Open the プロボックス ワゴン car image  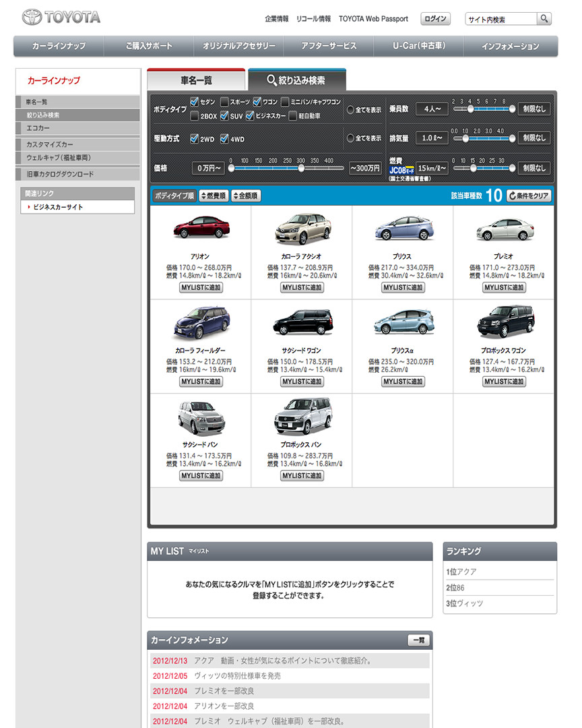click(x=505, y=322)
